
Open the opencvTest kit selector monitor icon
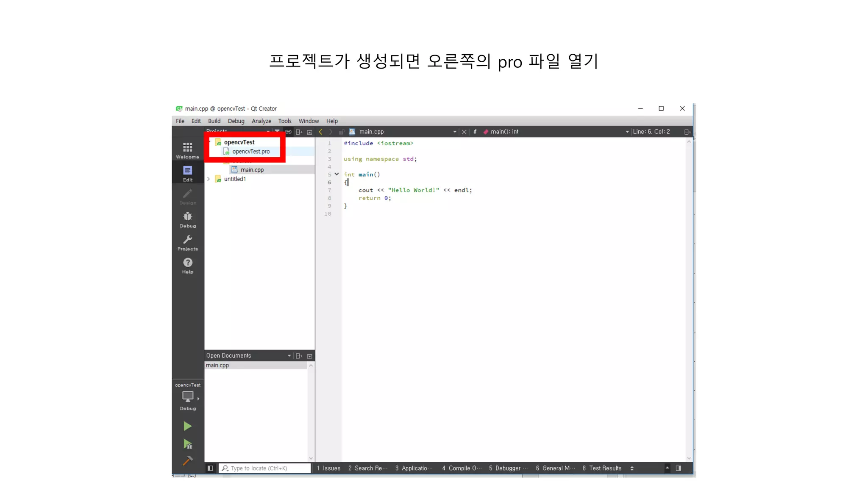pos(187,397)
